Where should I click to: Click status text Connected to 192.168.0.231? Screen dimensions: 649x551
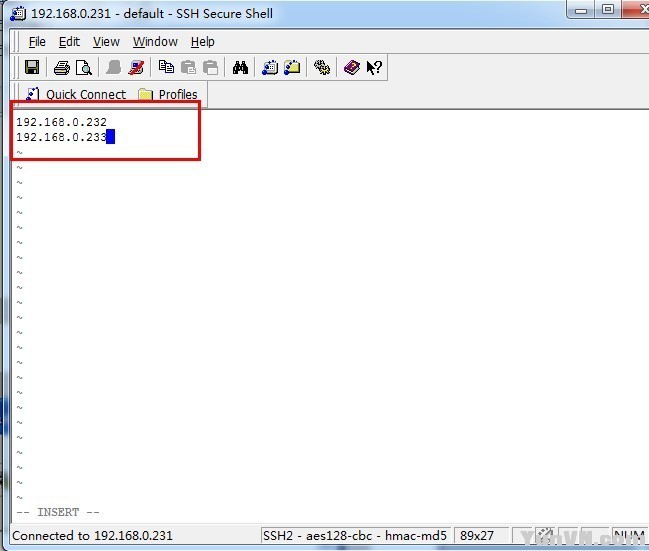pos(92,536)
